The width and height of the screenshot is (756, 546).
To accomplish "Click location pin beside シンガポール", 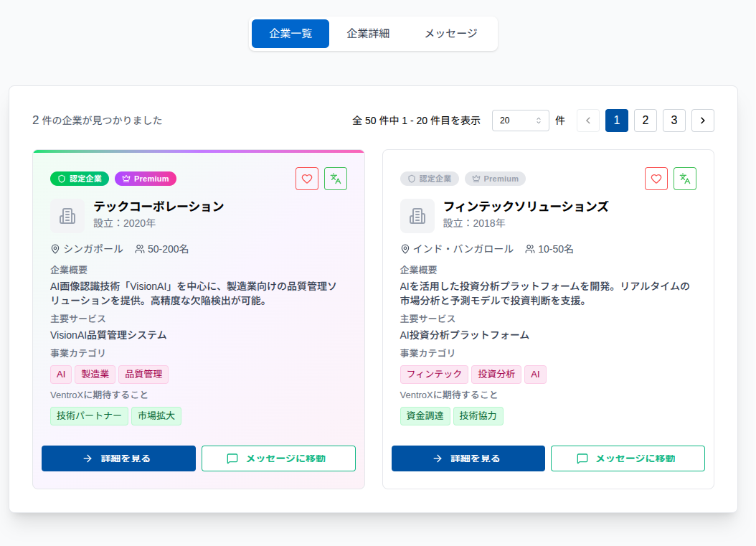I will (55, 249).
